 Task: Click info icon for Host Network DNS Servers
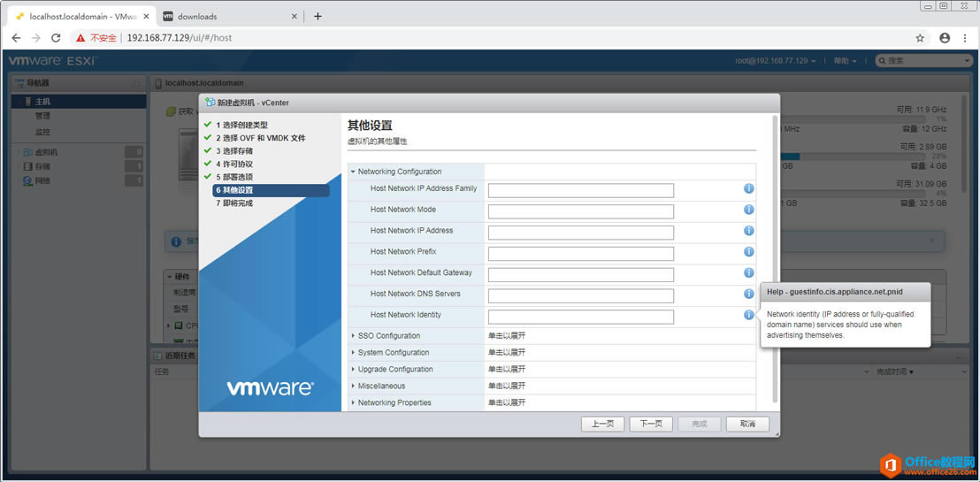point(748,294)
